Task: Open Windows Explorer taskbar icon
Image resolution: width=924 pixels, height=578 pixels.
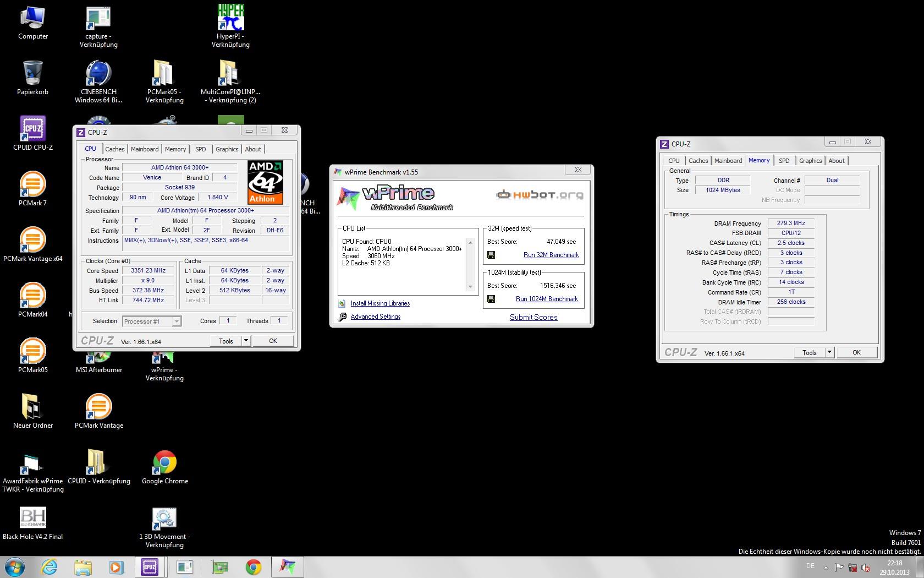Action: (x=83, y=567)
